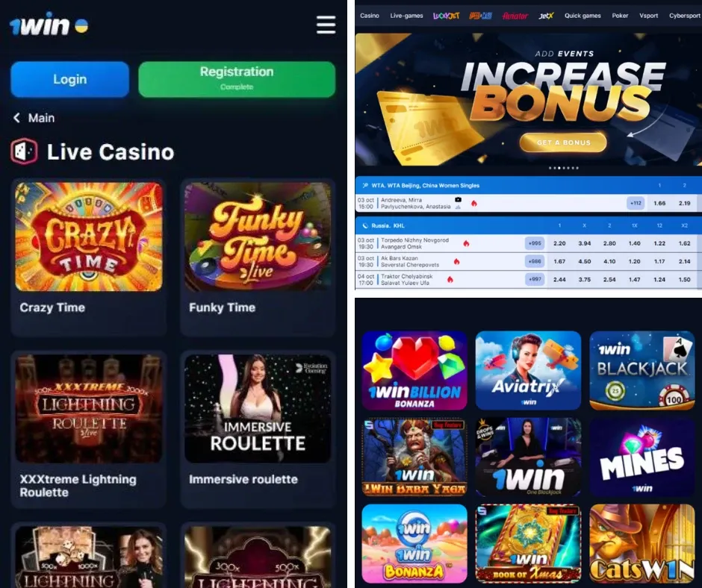
Task: Open the Quick games tab
Action: [583, 16]
